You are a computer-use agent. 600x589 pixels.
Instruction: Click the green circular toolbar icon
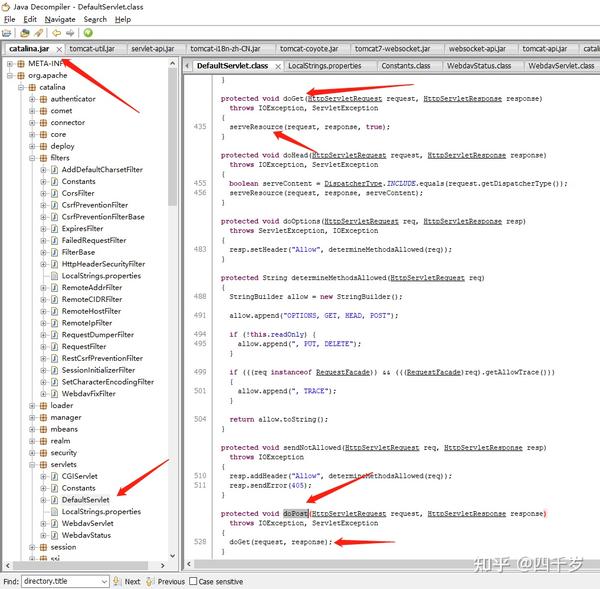88,33
